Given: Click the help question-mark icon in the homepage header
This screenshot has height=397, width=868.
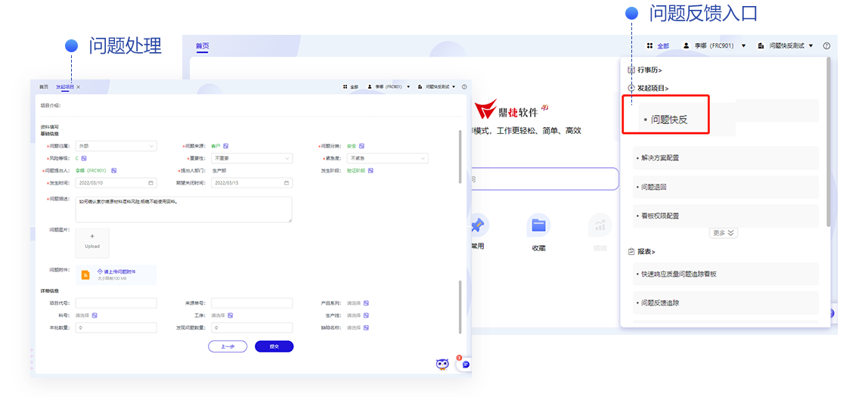Looking at the screenshot, I should point(826,46).
